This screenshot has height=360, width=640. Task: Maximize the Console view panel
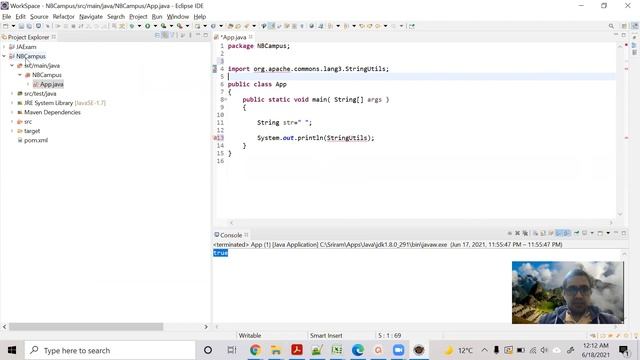point(624,233)
